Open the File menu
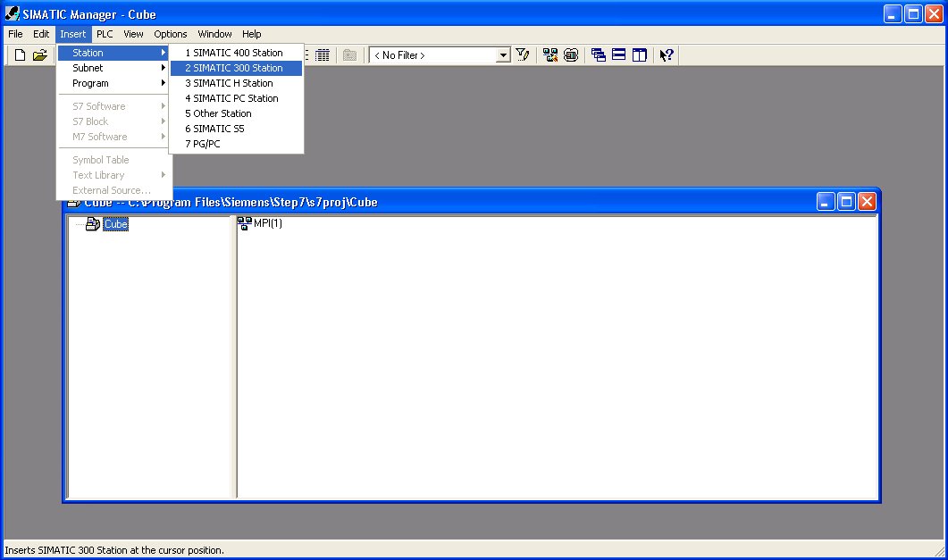Viewport: 948px width, 560px height. 16,34
